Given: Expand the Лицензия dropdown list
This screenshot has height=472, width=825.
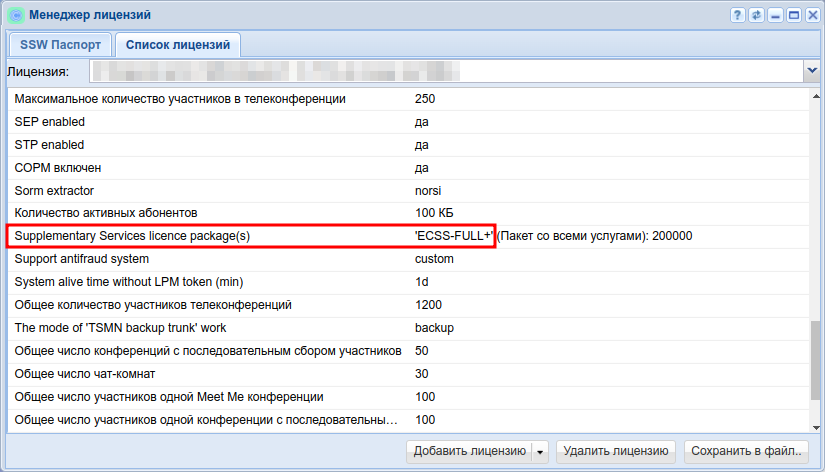Looking at the screenshot, I should (811, 72).
